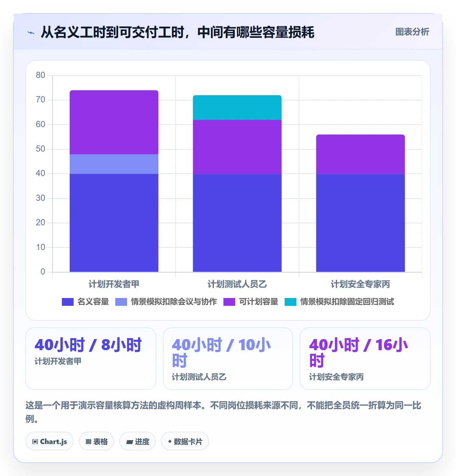The height and width of the screenshot is (476, 456).
Task: Click the 40小时 / 10小时 card value
Action: coord(221,353)
